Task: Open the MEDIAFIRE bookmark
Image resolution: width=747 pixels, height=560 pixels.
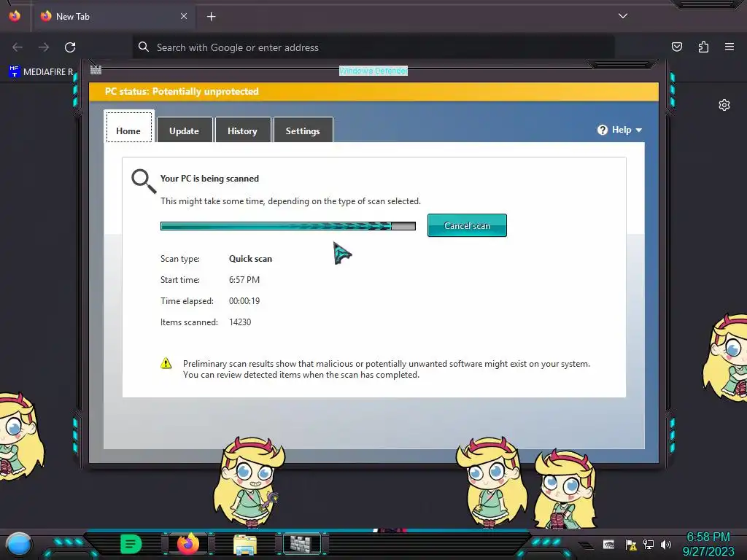Action: click(42, 71)
